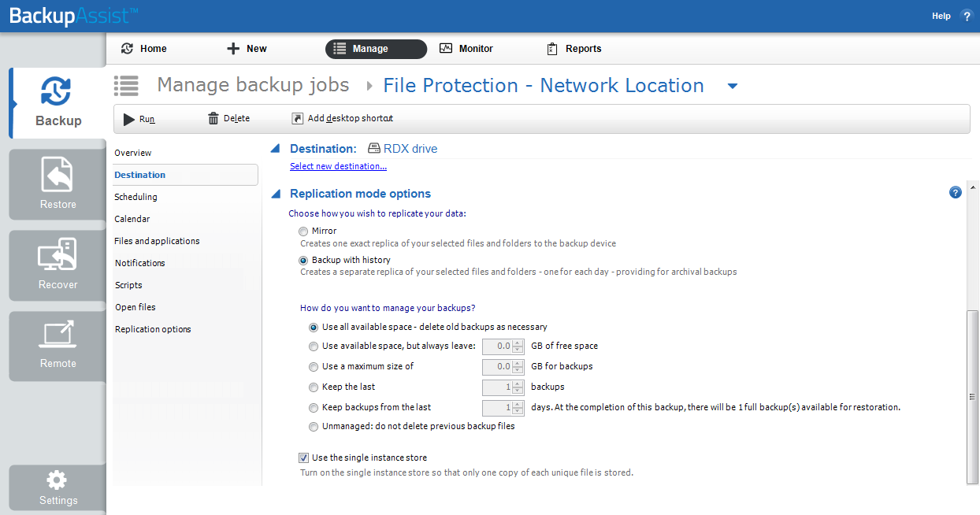This screenshot has height=515, width=980.
Task: Open Settings gear in sidebar
Action: [58, 488]
